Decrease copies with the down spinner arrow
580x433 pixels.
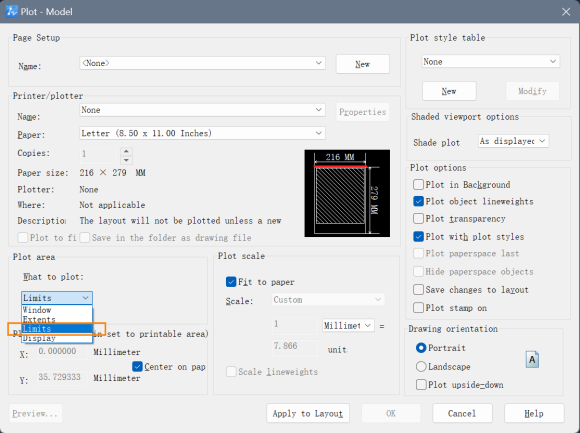[127, 160]
